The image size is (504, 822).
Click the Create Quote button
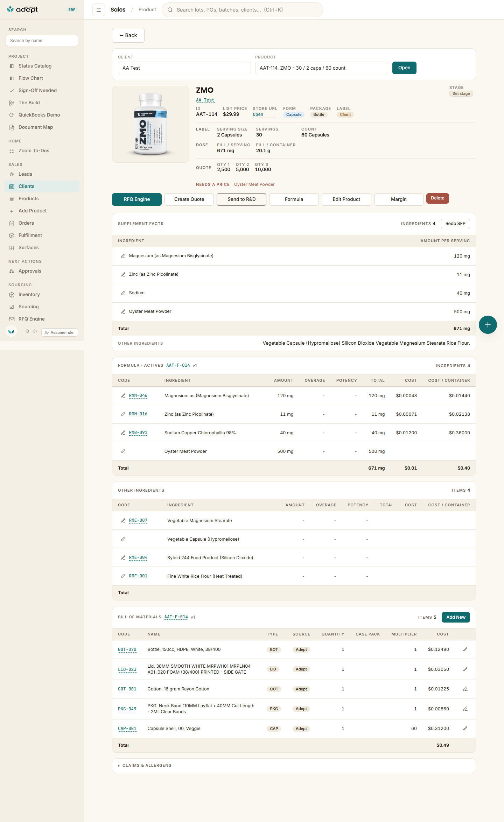[x=189, y=199]
